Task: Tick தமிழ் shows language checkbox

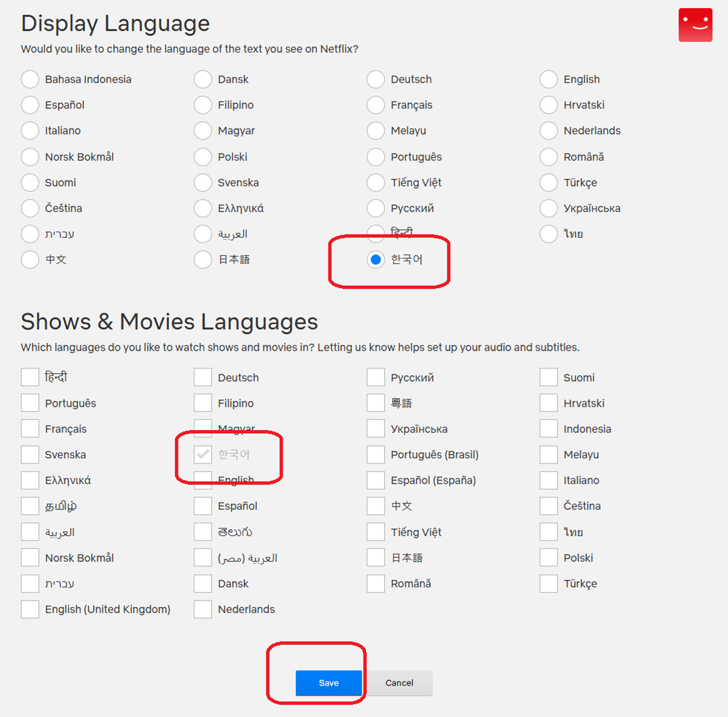Action: click(x=30, y=506)
